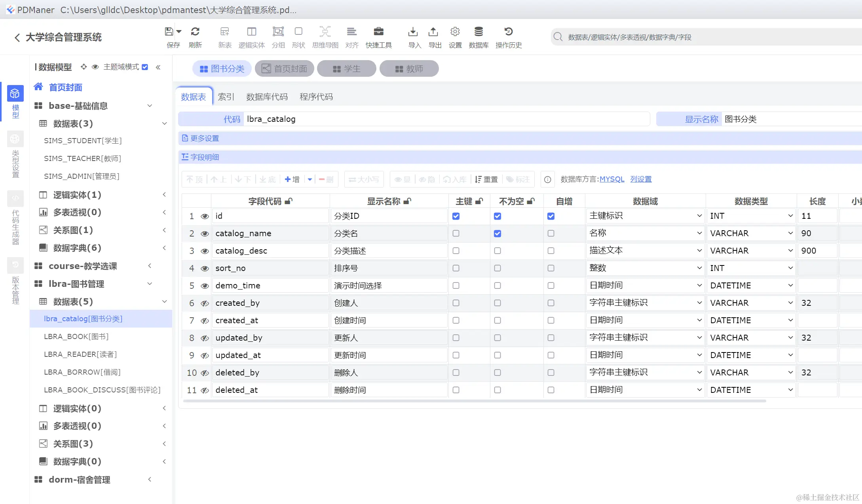Open 数据域 dropdown for id row
The image size is (862, 504).
[645, 216]
